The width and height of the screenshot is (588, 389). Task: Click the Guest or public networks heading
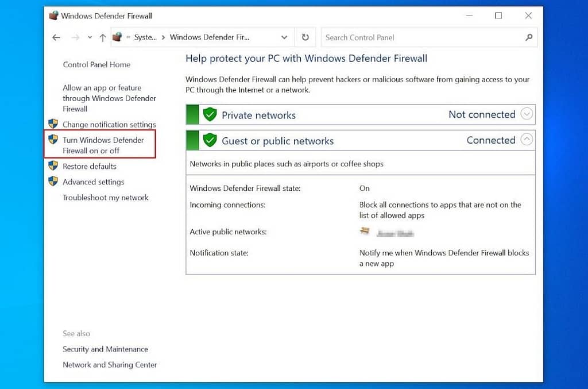click(277, 141)
